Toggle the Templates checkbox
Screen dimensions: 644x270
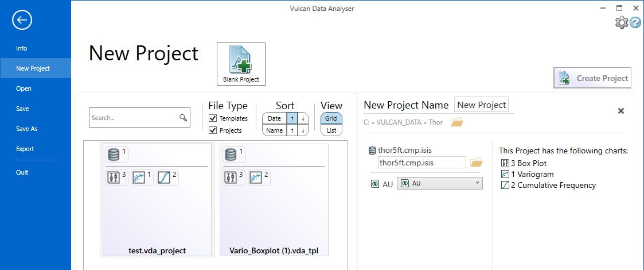pos(213,118)
